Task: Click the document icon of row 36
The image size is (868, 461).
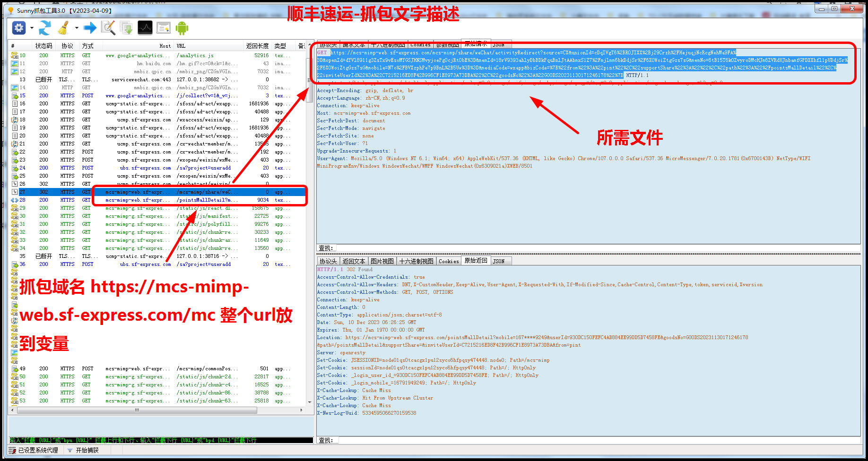Action: tap(14, 264)
